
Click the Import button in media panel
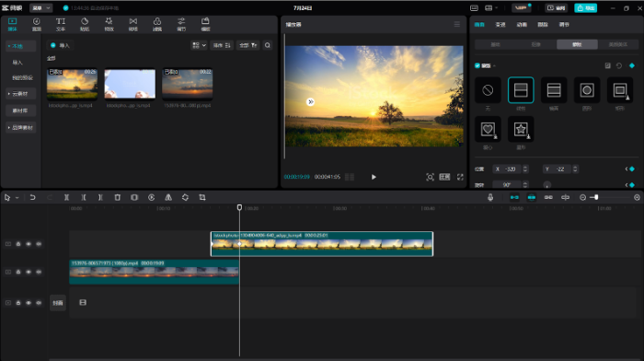pos(60,45)
